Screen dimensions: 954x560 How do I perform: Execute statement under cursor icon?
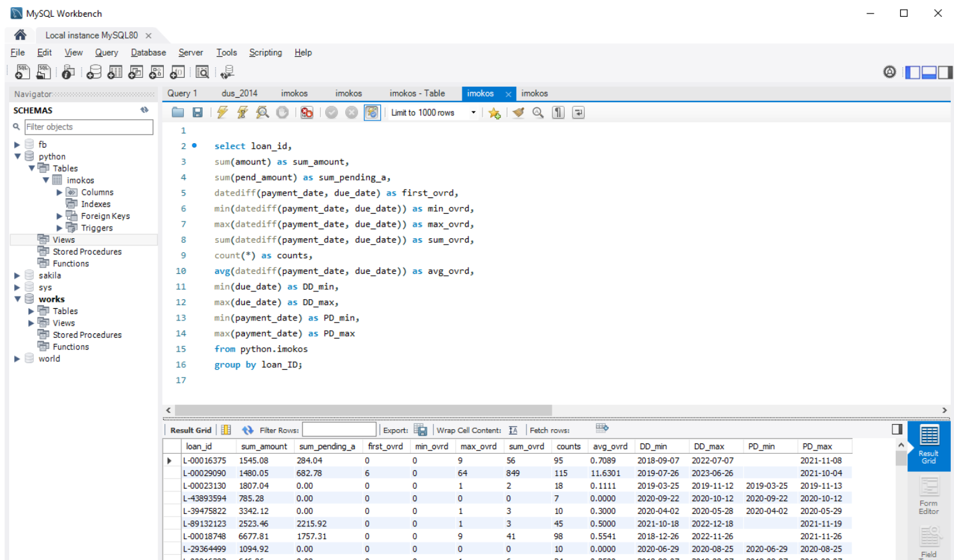click(x=242, y=113)
